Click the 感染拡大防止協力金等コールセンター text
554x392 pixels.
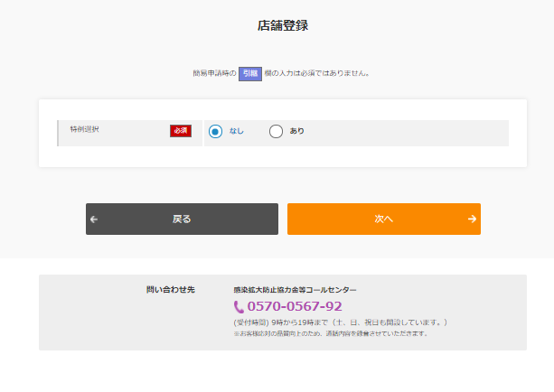[295, 290]
